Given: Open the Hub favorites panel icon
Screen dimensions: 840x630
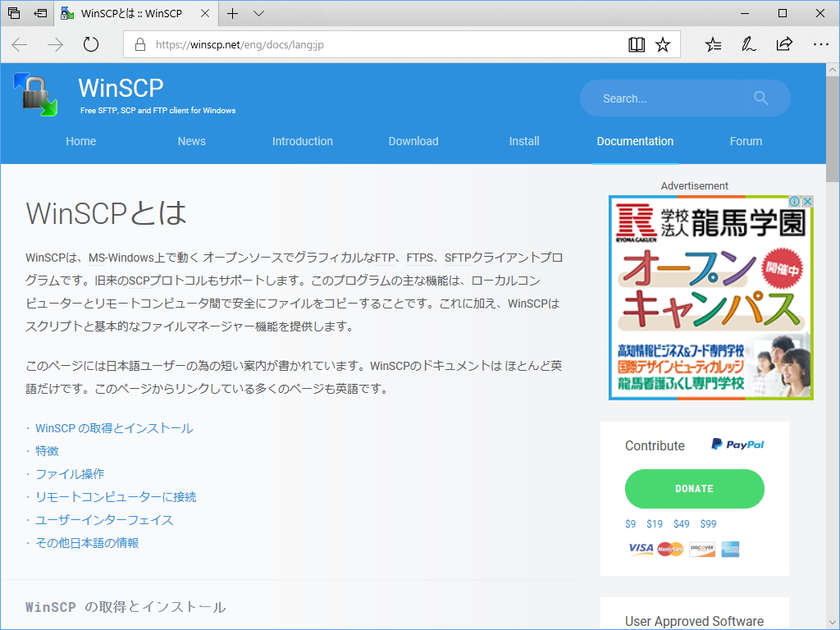Looking at the screenshot, I should click(x=713, y=44).
